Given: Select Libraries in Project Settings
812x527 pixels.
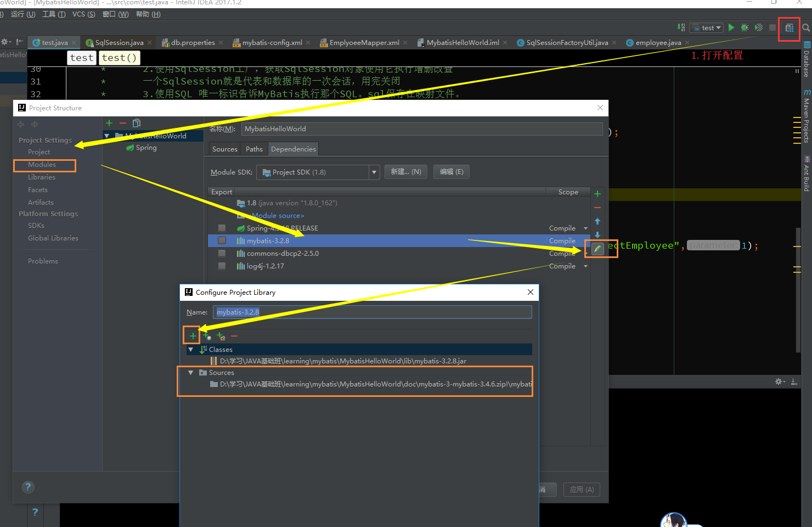Looking at the screenshot, I should (x=42, y=177).
